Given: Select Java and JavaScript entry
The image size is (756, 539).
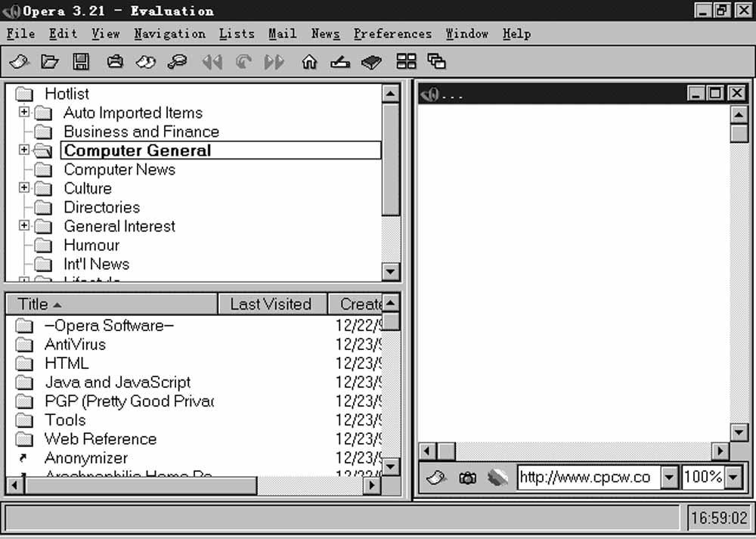Looking at the screenshot, I should 118,383.
